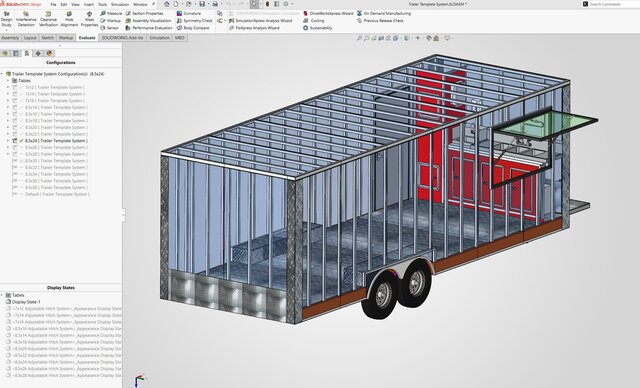This screenshot has height=388, width=640.
Task: Launch Assembly Visualization
Action: click(148, 21)
